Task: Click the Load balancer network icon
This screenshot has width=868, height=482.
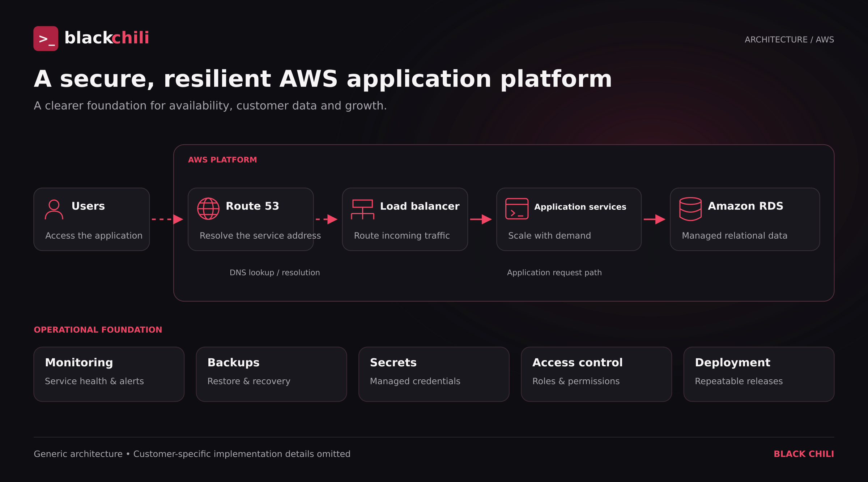Action: coord(362,209)
